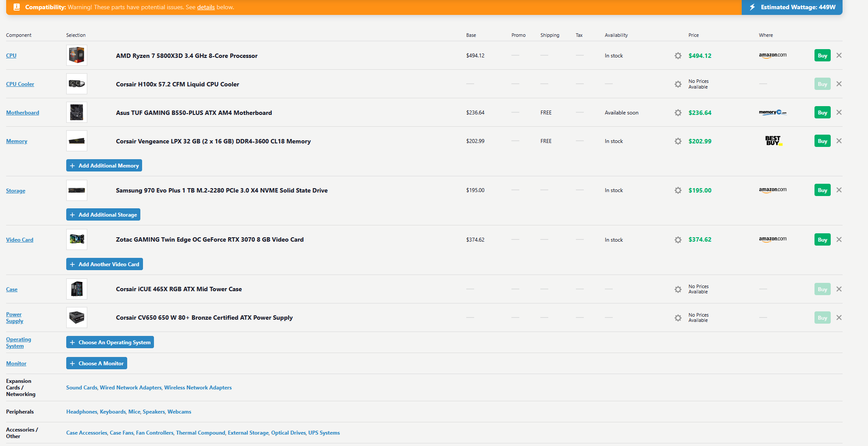Click the Amazon logo in the CPU row
Viewport: 868px width, 446px height.
point(773,56)
